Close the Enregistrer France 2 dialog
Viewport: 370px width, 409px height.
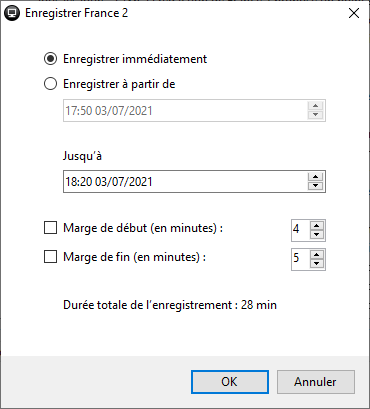click(x=354, y=13)
